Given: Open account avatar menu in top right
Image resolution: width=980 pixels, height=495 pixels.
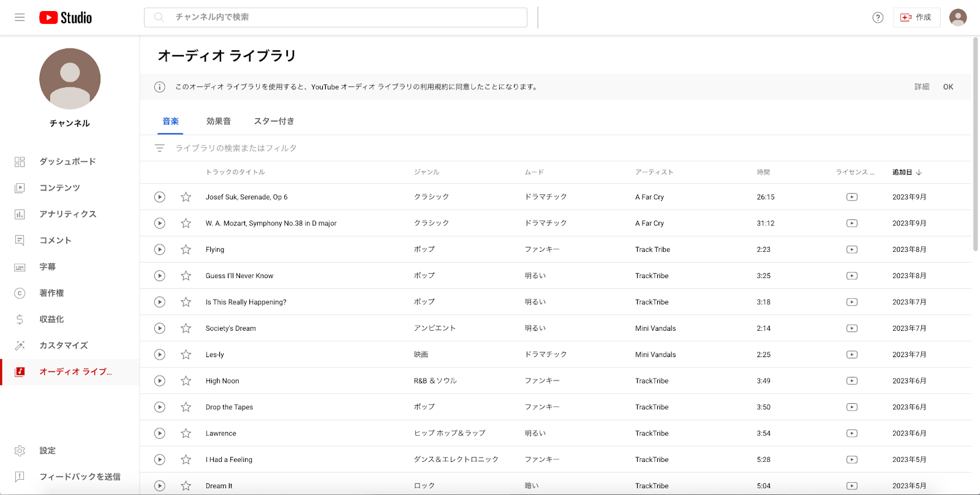Looking at the screenshot, I should coord(957,17).
